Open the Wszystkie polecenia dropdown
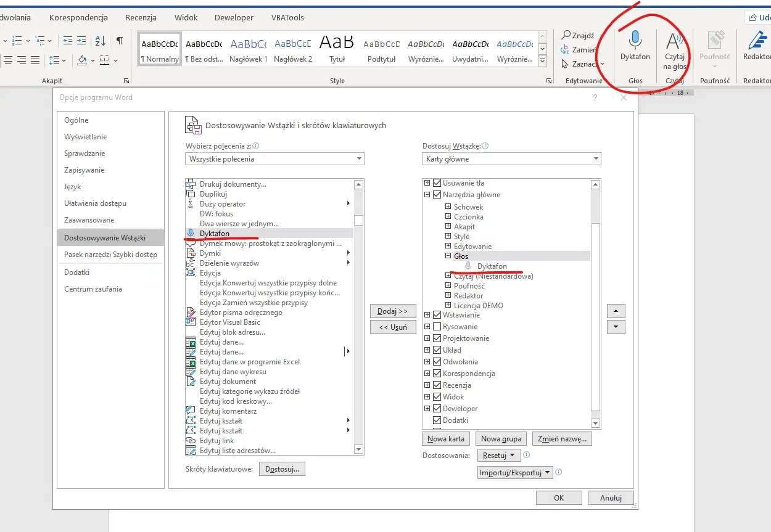 point(274,159)
